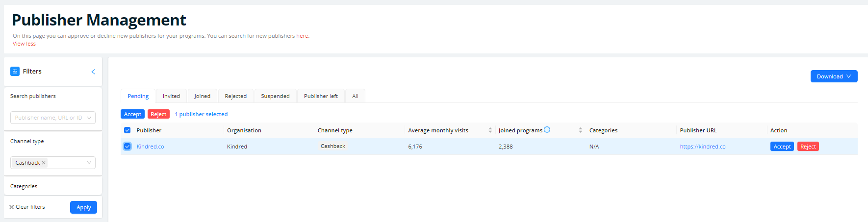
Task: Open the Download dropdown button
Action: coord(834,76)
